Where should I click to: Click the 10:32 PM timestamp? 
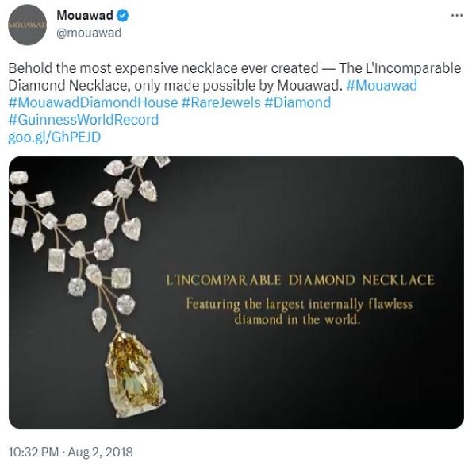coord(36,452)
